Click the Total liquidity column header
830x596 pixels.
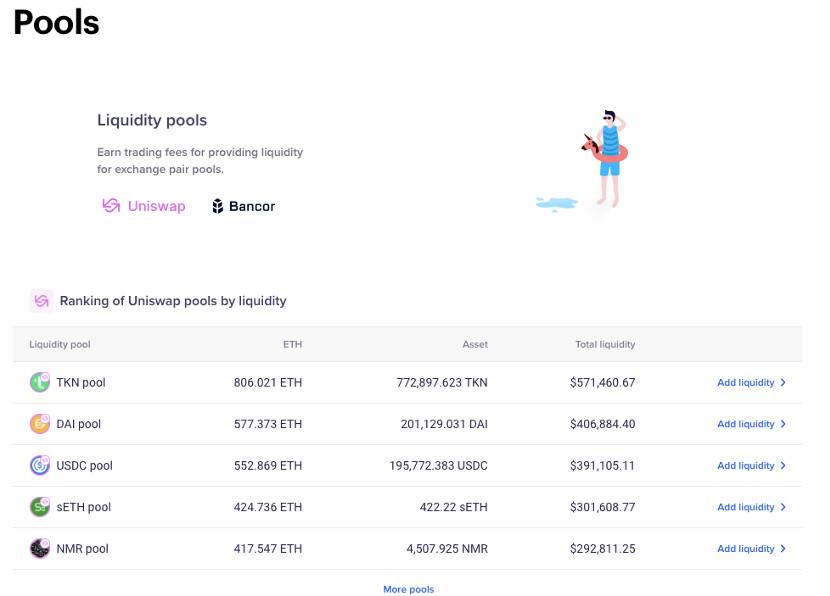pos(604,344)
